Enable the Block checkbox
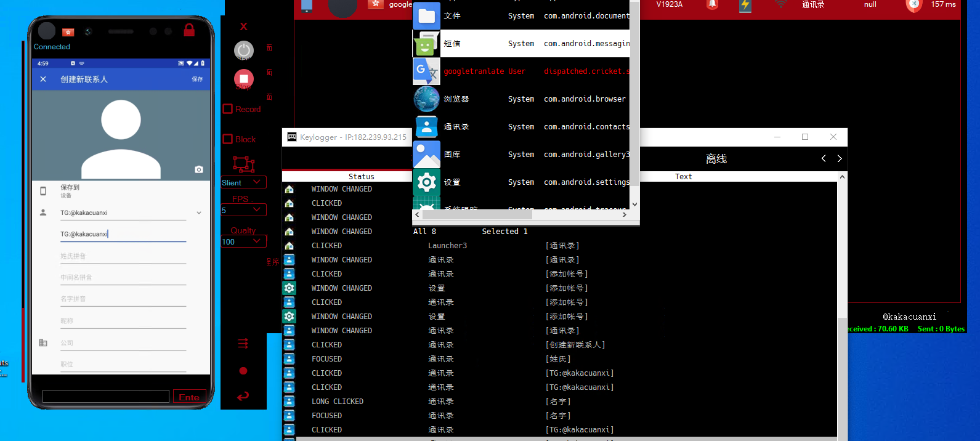Viewport: 980px width, 441px height. (x=227, y=139)
